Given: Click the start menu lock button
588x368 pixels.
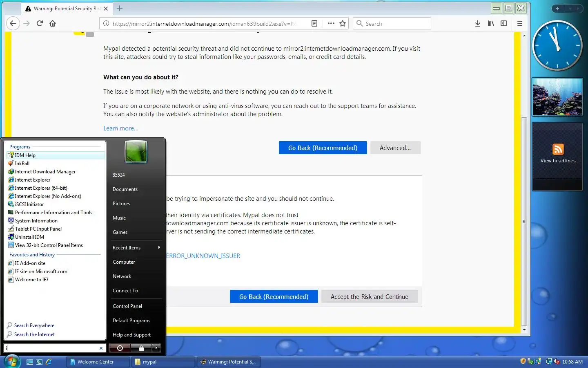Looking at the screenshot, I should [x=141, y=348].
